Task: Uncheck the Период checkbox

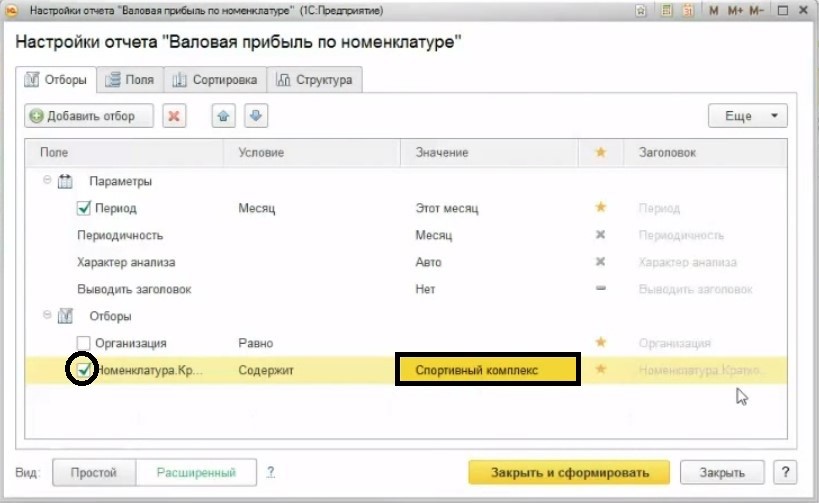Action: tap(84, 208)
